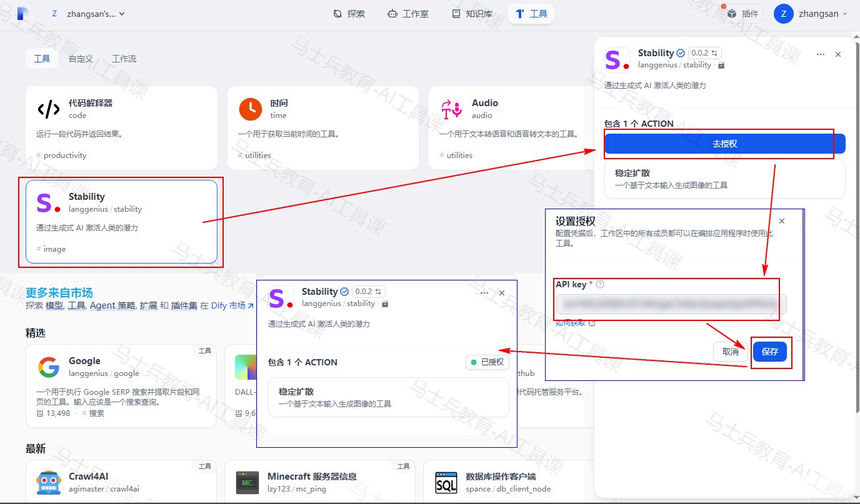
Task: Click the blue 去授权 button
Action: coord(725,144)
